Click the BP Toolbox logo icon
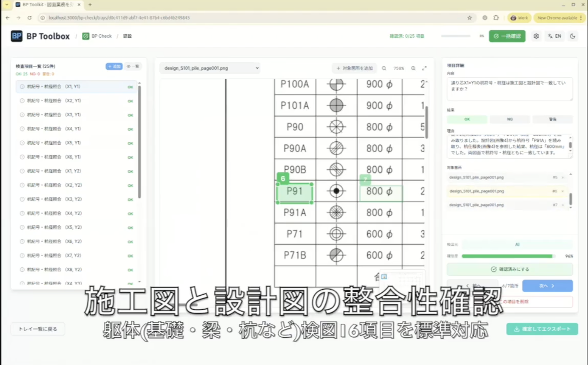This screenshot has height=368, width=588. [17, 36]
